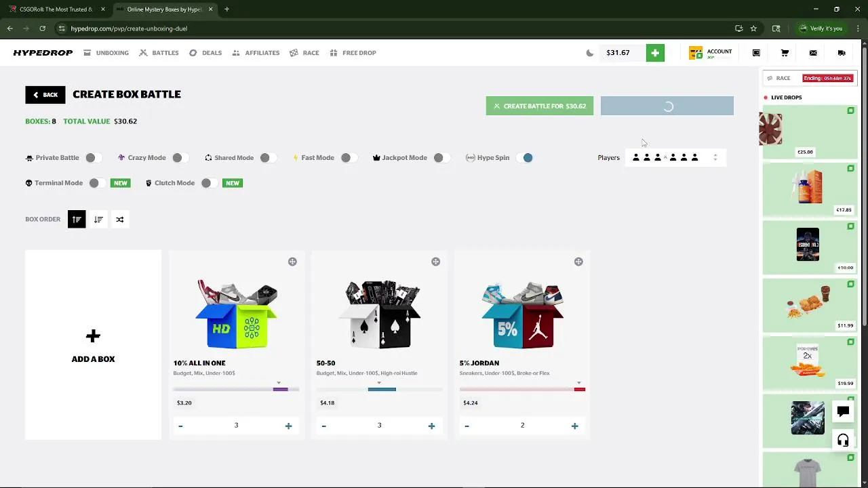Open the €25.00 fan live drop

[809, 131]
